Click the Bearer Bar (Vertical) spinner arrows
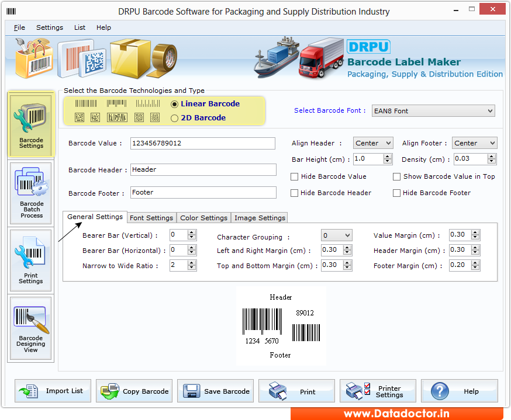 pos(192,235)
